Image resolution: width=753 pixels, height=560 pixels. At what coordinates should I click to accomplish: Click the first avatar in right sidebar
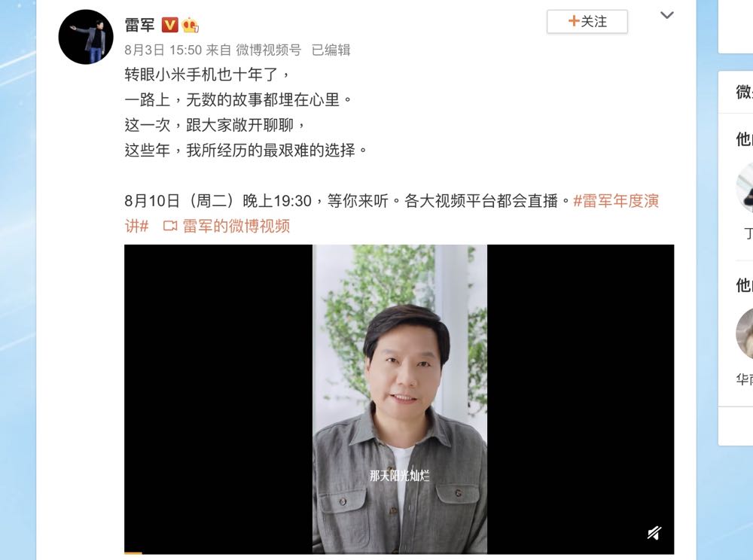(745, 187)
